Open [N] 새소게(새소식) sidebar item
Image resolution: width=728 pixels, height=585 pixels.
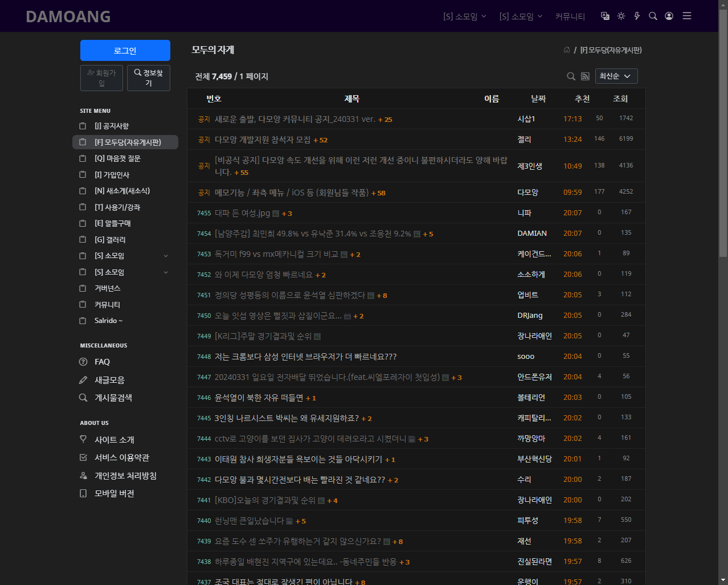pos(122,191)
